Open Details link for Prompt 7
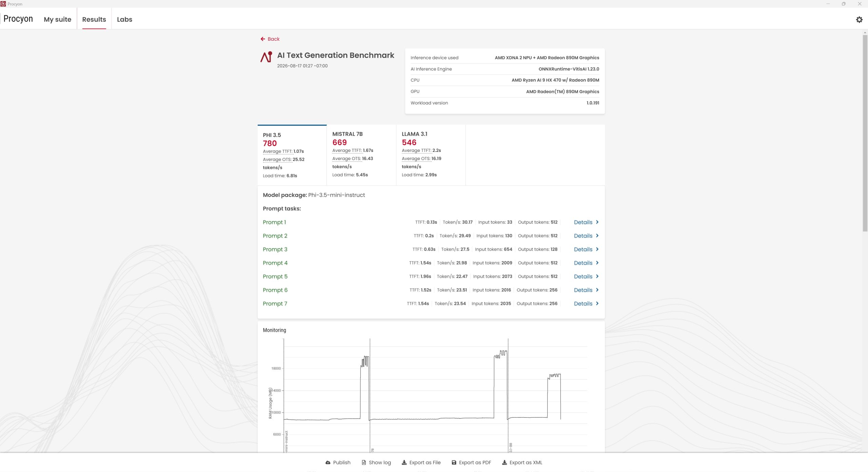The image size is (868, 472). click(583, 303)
